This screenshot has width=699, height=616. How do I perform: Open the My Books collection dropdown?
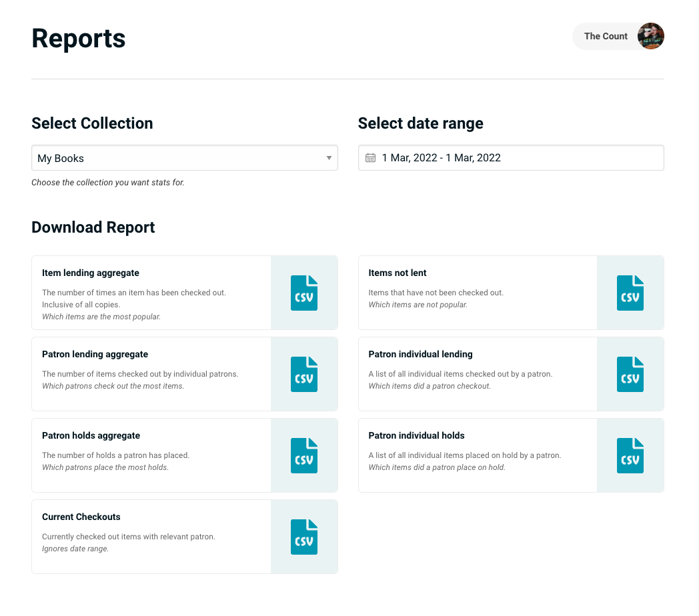tap(185, 157)
